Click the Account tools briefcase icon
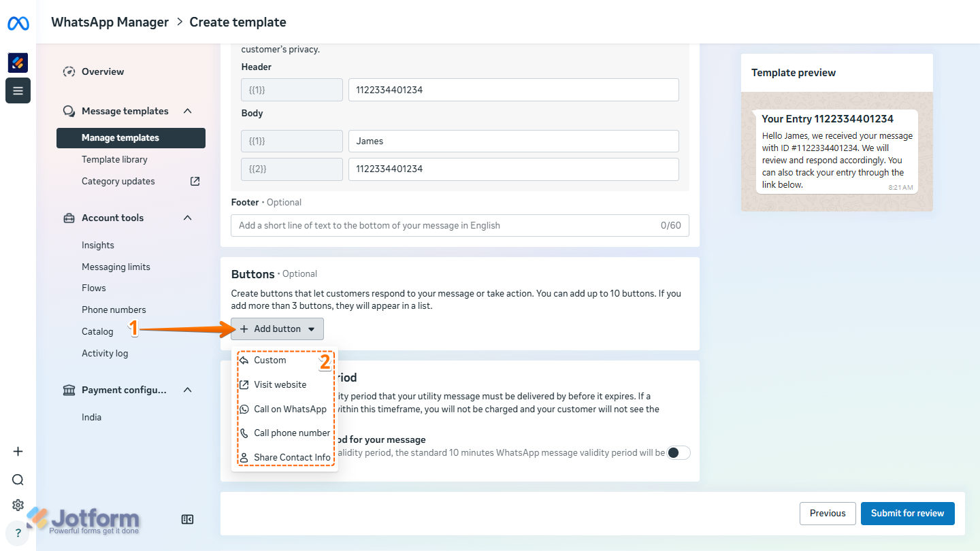980x551 pixels. click(69, 218)
